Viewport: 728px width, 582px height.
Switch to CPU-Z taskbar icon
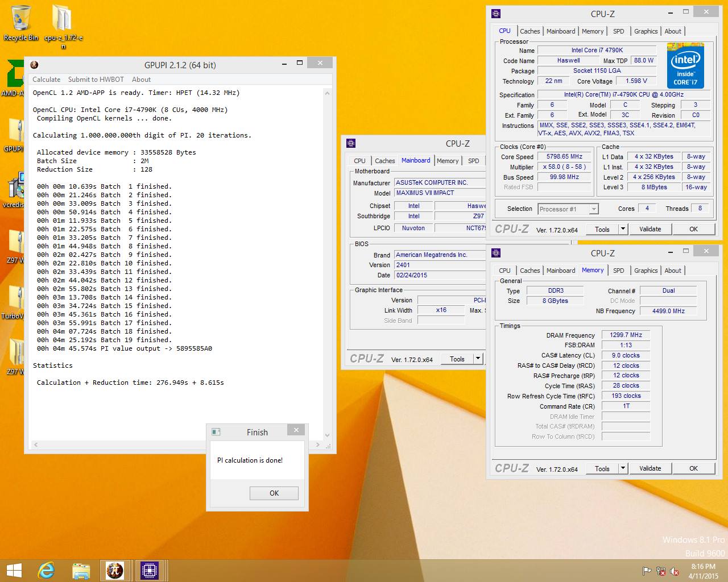click(149, 570)
